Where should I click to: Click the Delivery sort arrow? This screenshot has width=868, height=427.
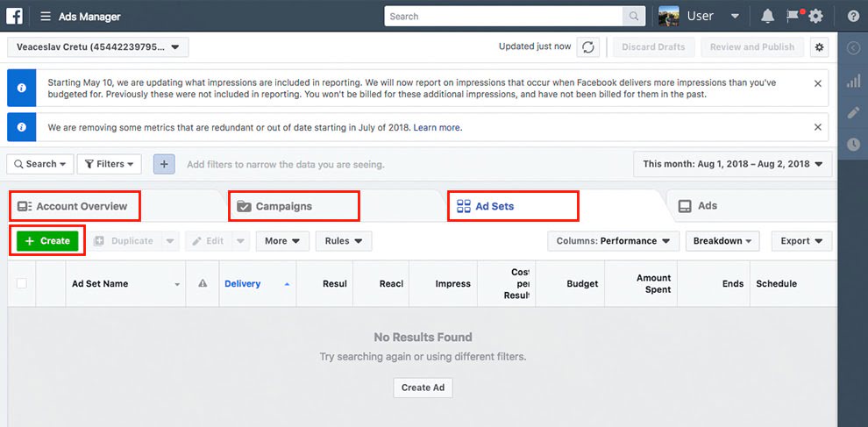coord(287,284)
